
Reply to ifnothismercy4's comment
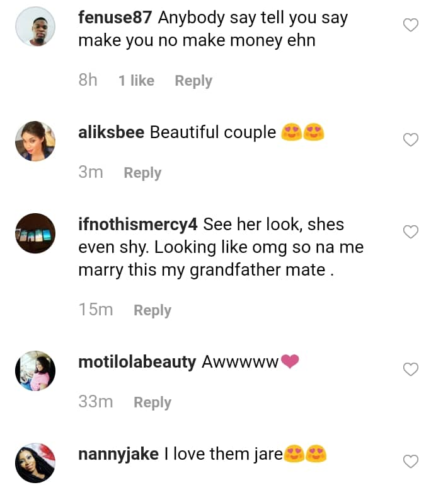tap(152, 310)
